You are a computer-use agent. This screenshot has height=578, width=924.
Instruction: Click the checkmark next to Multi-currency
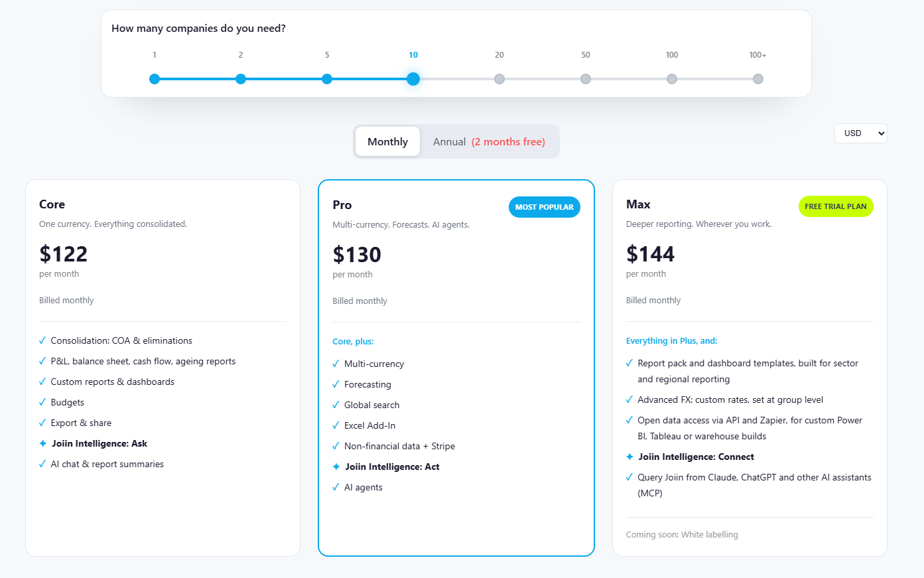pos(336,364)
